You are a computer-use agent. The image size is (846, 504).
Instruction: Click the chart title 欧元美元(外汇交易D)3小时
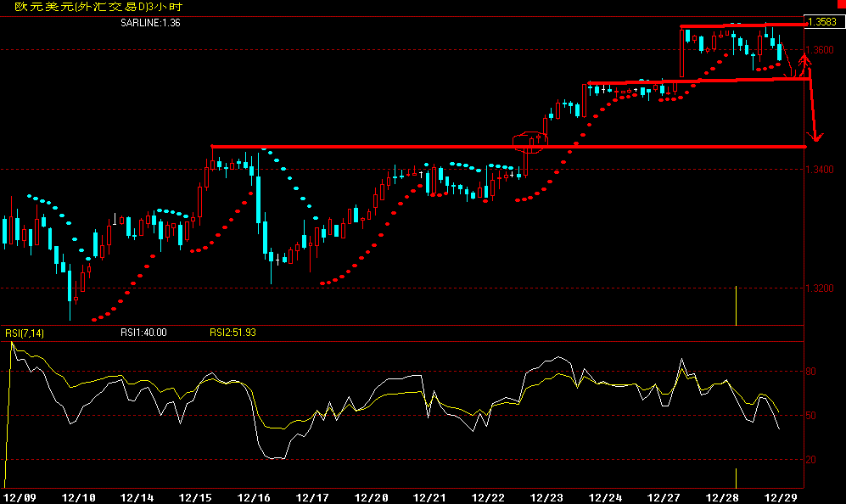[98, 8]
